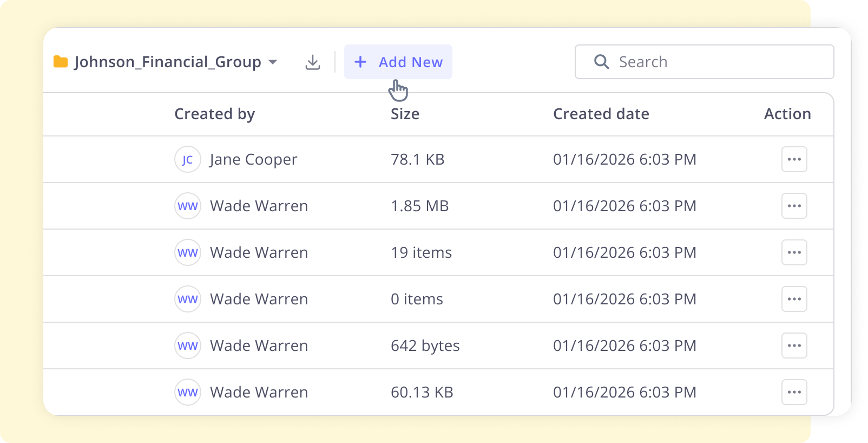Open action menu for the 0 items row

click(794, 299)
